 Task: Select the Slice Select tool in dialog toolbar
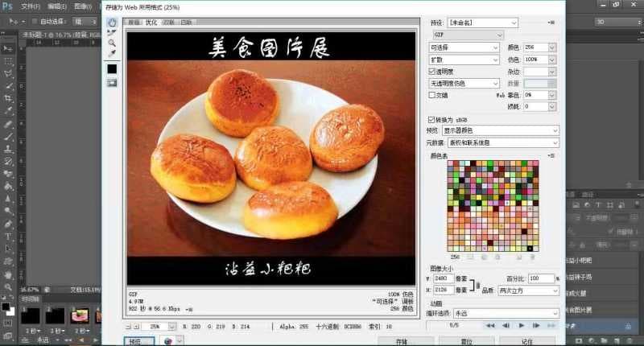pos(112,33)
